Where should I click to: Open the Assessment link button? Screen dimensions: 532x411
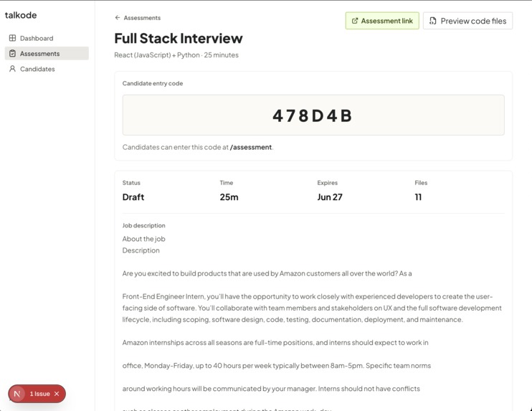382,21
